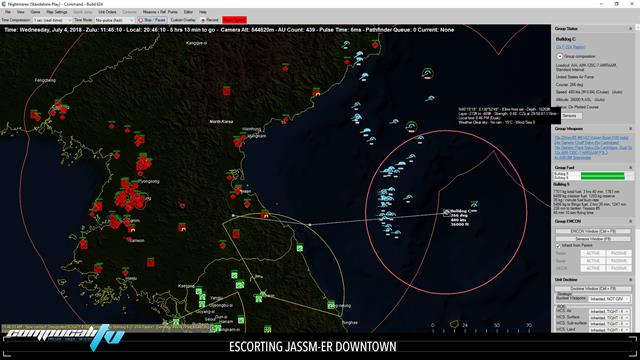The height and width of the screenshot is (360, 640).
Task: Toggle the Record button
Action: [x=210, y=20]
